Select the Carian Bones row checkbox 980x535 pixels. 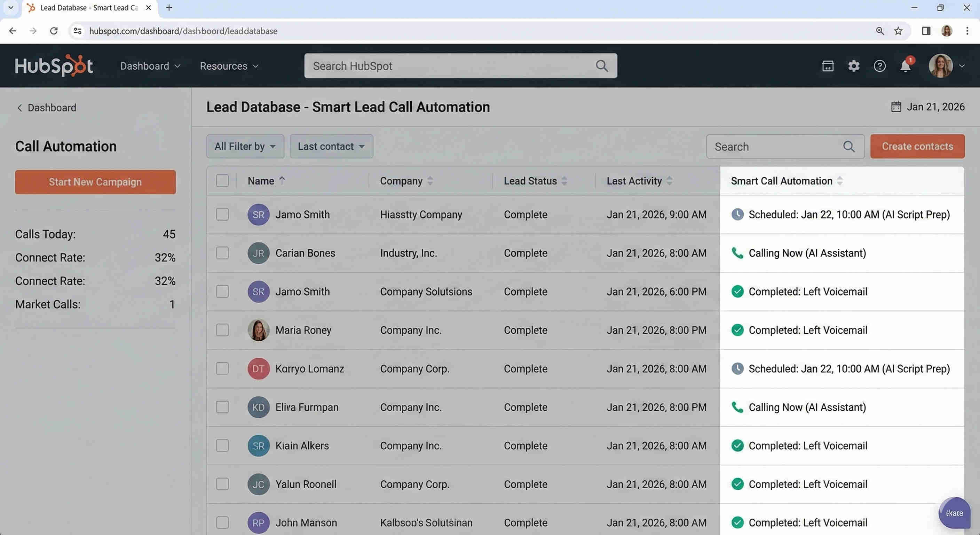point(223,253)
